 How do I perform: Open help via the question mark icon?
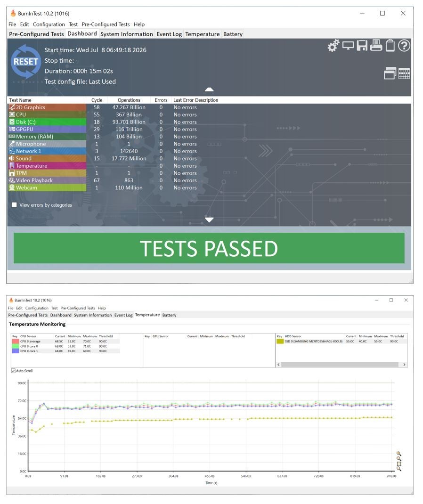click(404, 46)
